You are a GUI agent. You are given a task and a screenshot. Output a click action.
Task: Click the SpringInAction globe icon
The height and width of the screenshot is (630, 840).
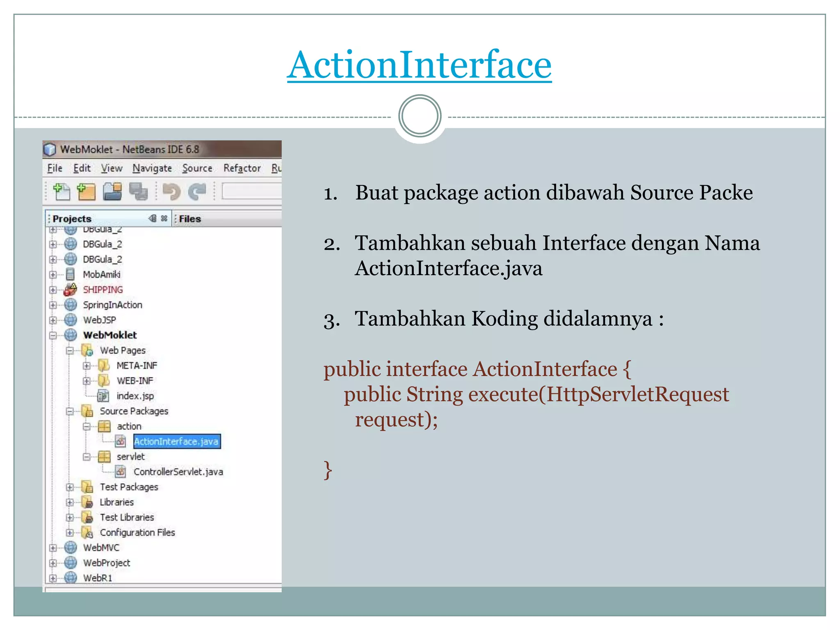(x=71, y=305)
